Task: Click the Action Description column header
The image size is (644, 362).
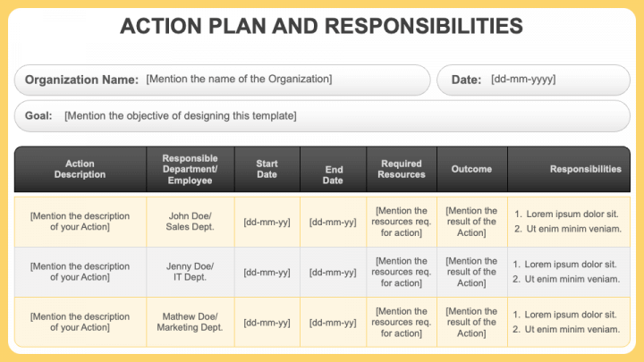Action: point(80,169)
